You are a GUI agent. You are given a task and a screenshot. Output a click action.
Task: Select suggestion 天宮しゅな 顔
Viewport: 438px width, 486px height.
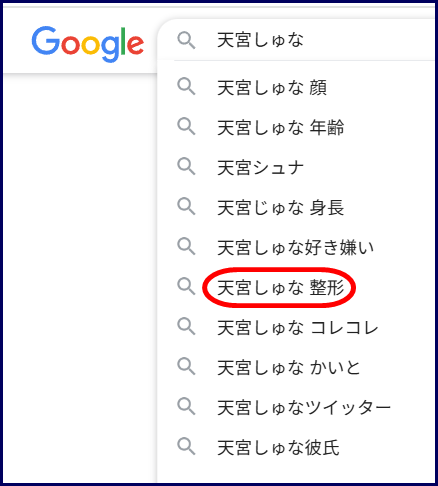click(x=297, y=88)
